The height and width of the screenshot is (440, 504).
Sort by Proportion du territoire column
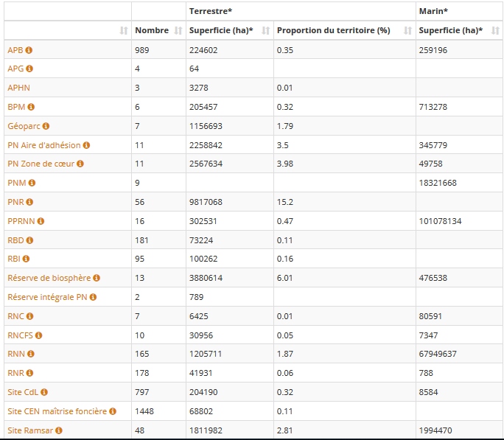point(407,31)
